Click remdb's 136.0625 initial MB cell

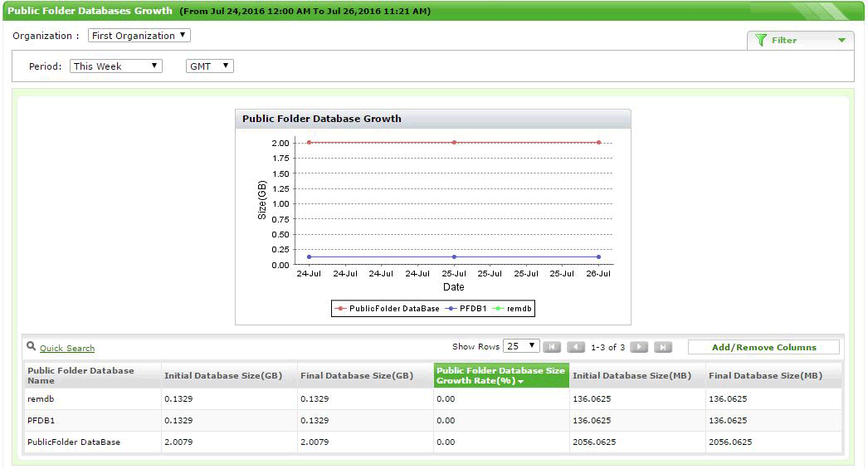pos(637,398)
